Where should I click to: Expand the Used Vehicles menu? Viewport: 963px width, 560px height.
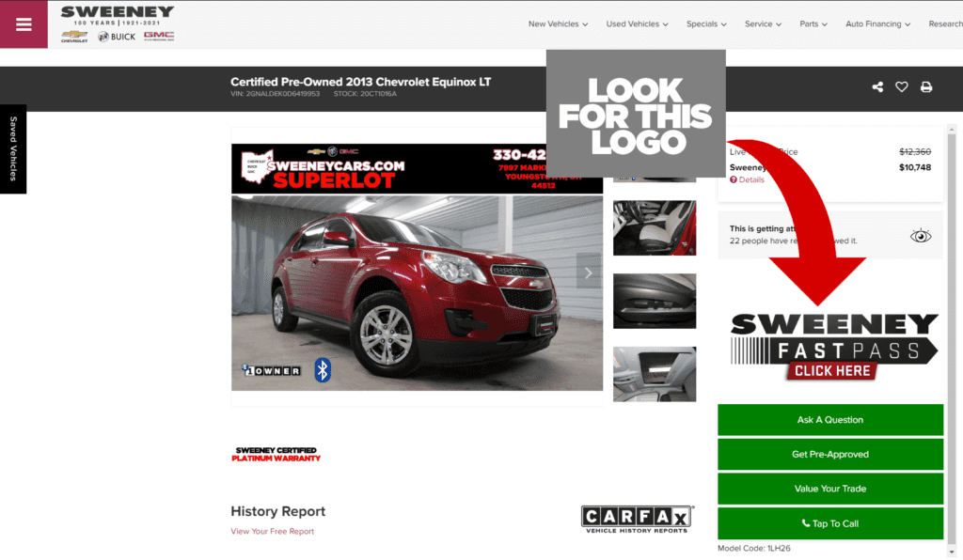pos(637,23)
